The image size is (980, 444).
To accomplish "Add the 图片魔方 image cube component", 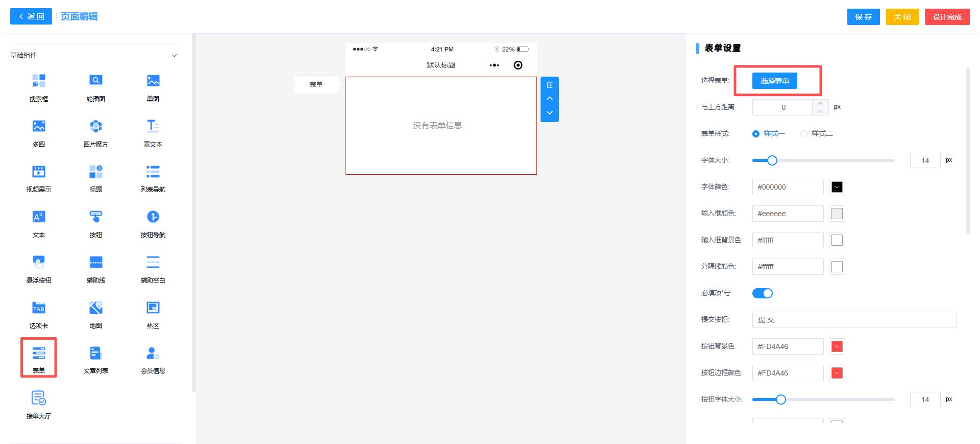I will pyautogui.click(x=95, y=132).
